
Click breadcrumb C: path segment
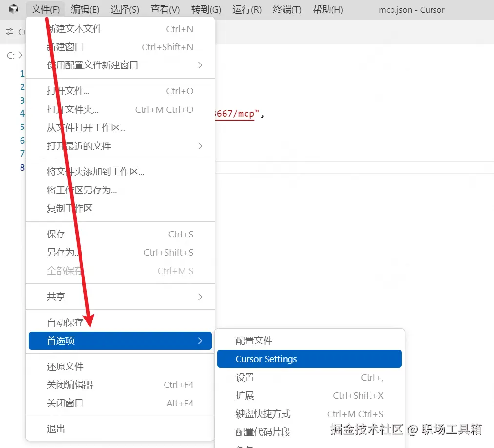point(11,56)
